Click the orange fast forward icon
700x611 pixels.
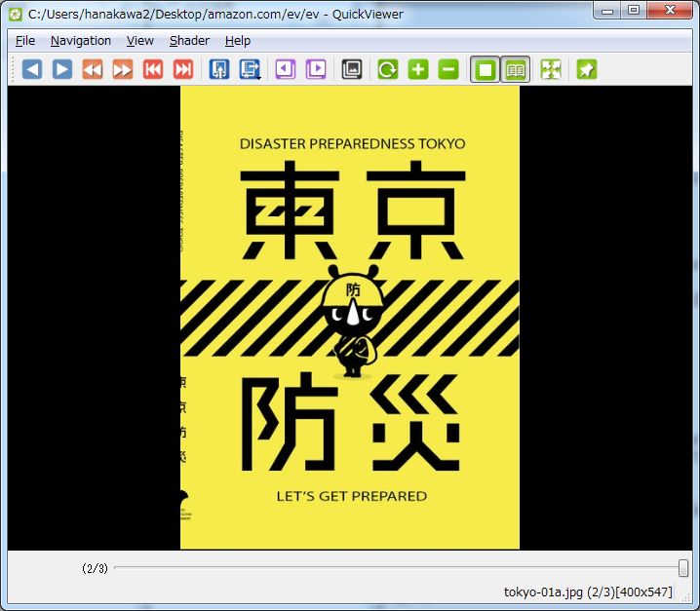coord(123,69)
